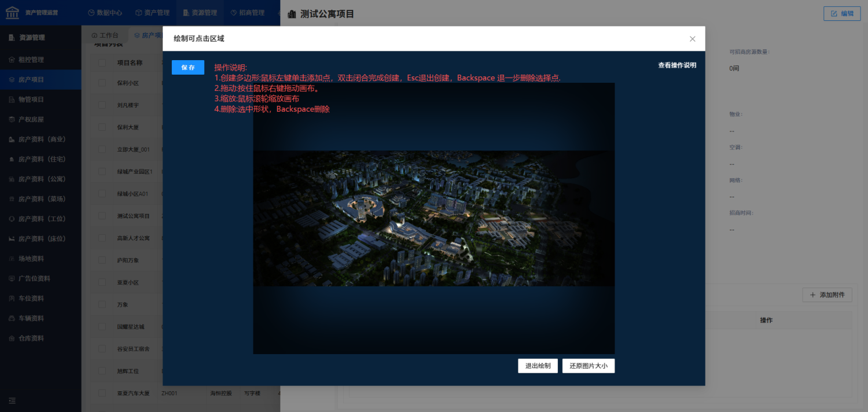Click the 房产资料（公寓） sidebar icon
The image size is (868, 412).
coord(12,179)
